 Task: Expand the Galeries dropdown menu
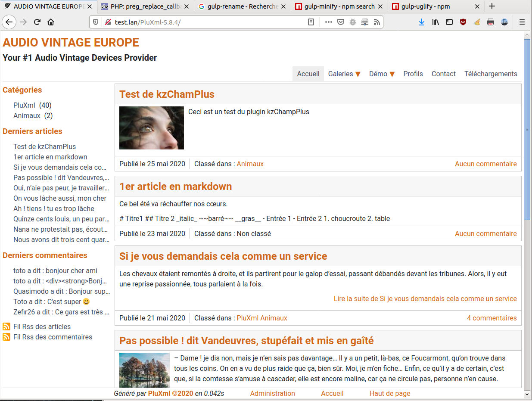click(344, 74)
